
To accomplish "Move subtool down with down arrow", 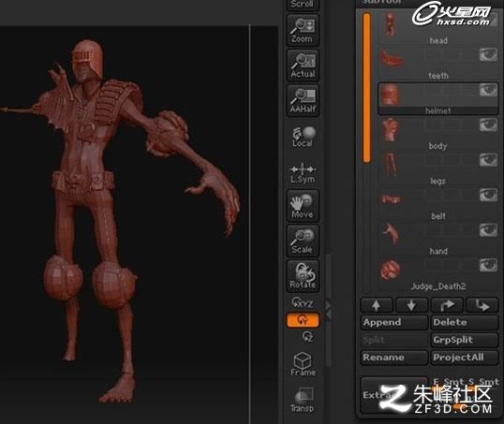I will click(x=411, y=305).
